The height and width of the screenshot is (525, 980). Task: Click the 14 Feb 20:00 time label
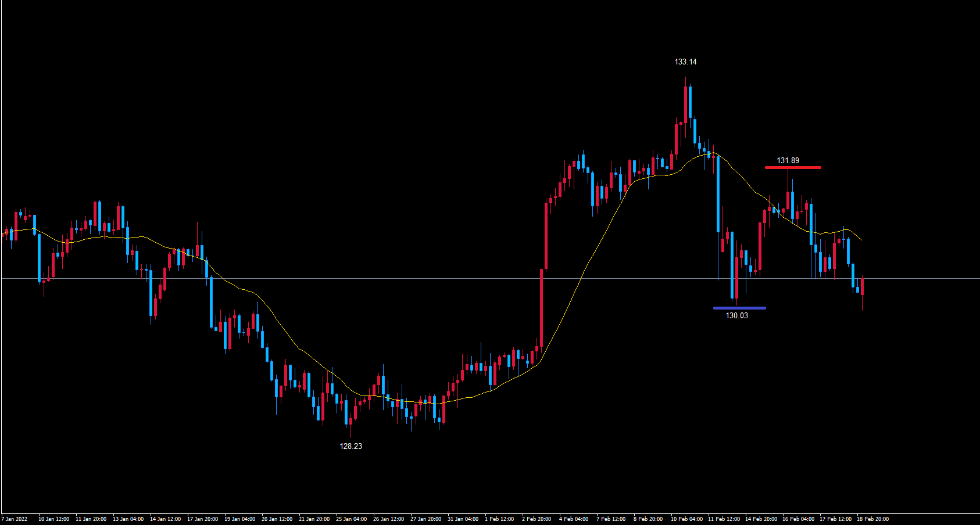761,519
